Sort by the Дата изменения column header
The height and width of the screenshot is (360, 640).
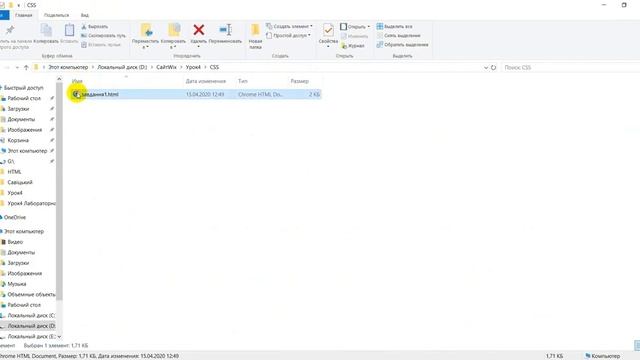(205, 81)
